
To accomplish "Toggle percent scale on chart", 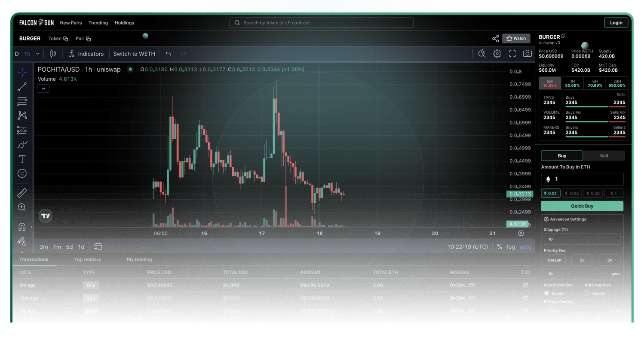I will coord(499,247).
